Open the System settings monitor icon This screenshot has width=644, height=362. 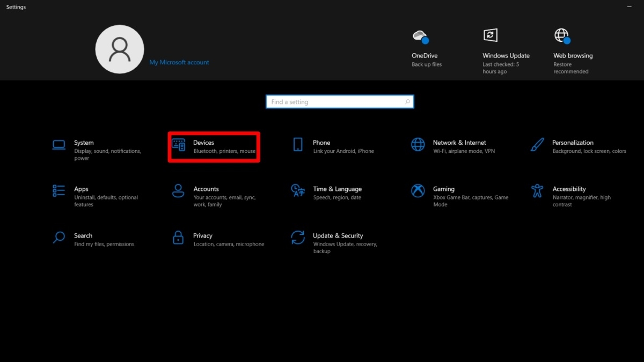click(x=59, y=144)
